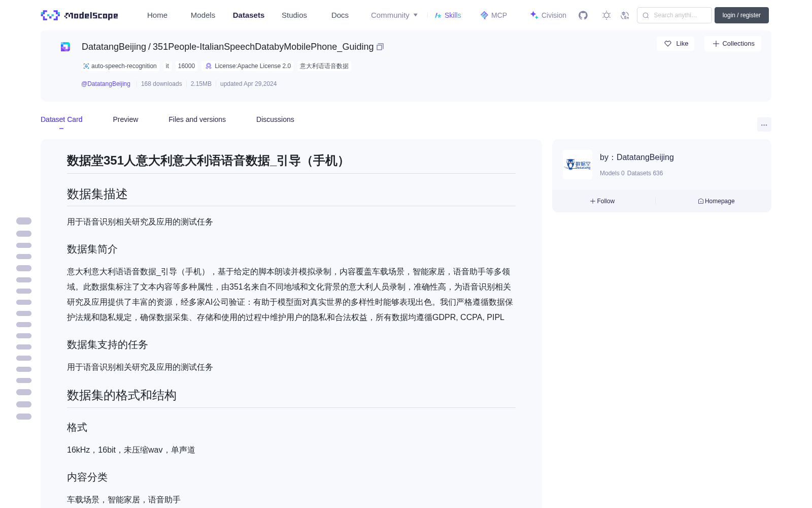This screenshot has width=812, height=508.
Task: Open the ModelScope logo homepage
Action: click(79, 15)
